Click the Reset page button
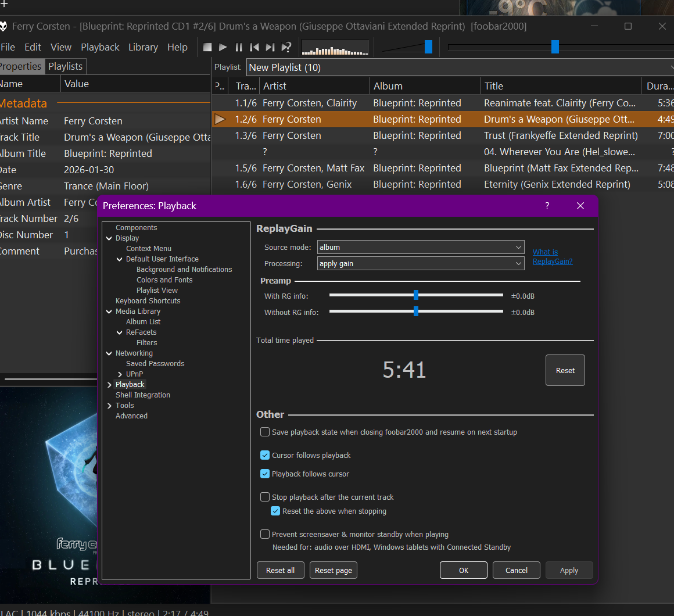This screenshot has width=674, height=616. click(x=333, y=570)
